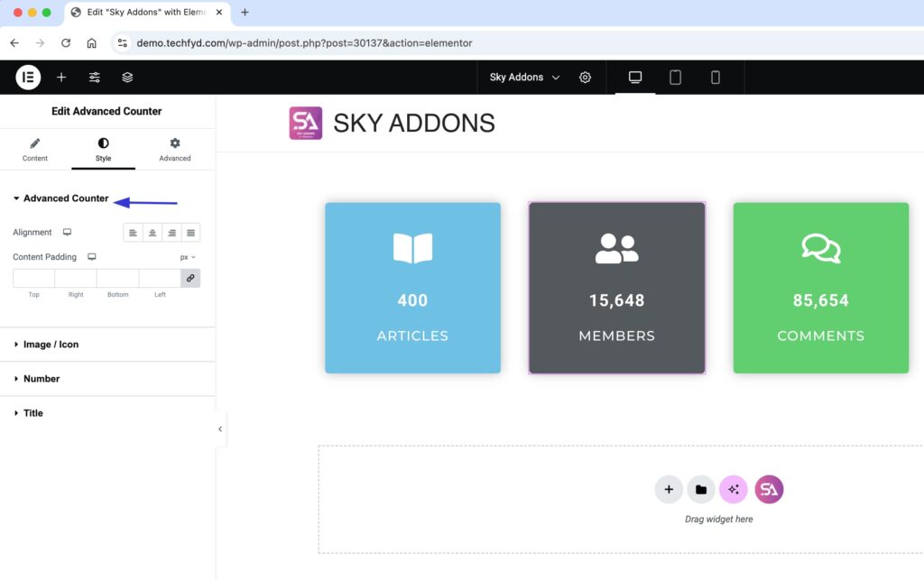Switch to the Content tab
Screen dimensions: 924x580
(x=35, y=150)
